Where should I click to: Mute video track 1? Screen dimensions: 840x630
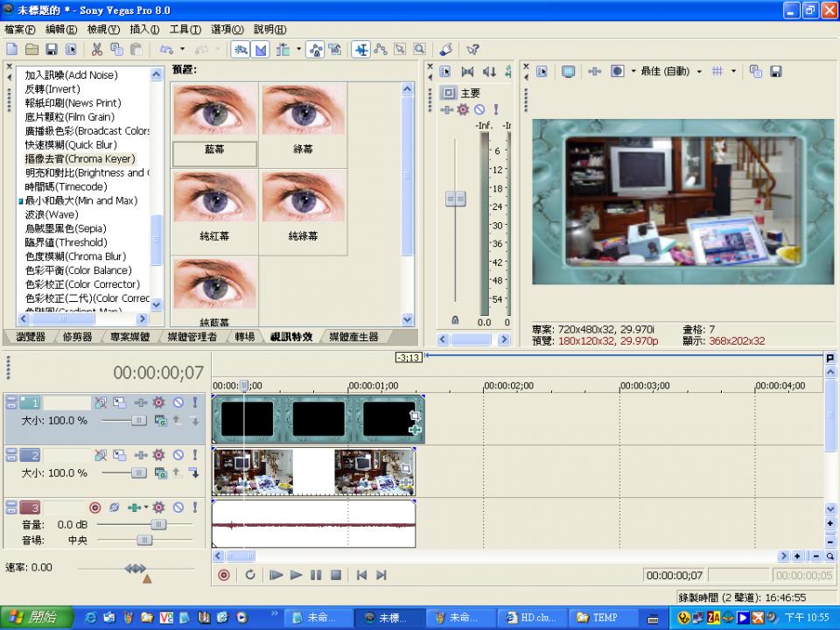point(178,403)
